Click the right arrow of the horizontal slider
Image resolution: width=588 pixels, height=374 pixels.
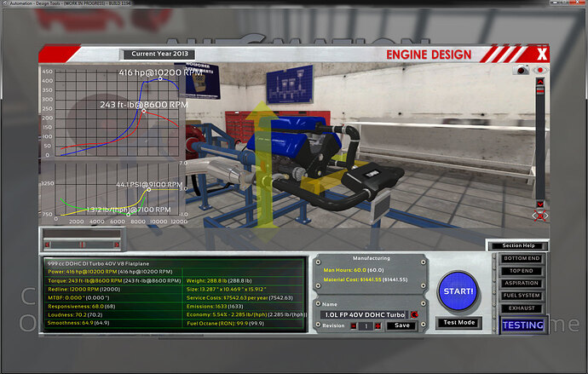point(117,245)
